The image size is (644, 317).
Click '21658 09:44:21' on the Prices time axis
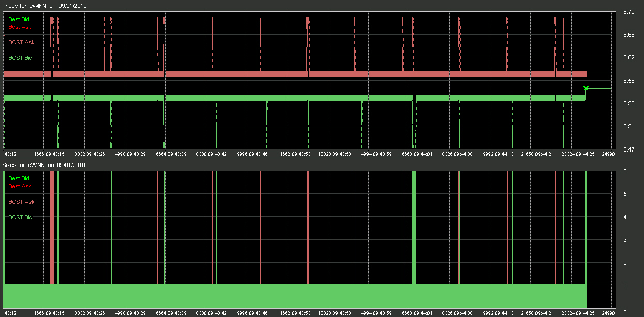[x=538, y=154]
